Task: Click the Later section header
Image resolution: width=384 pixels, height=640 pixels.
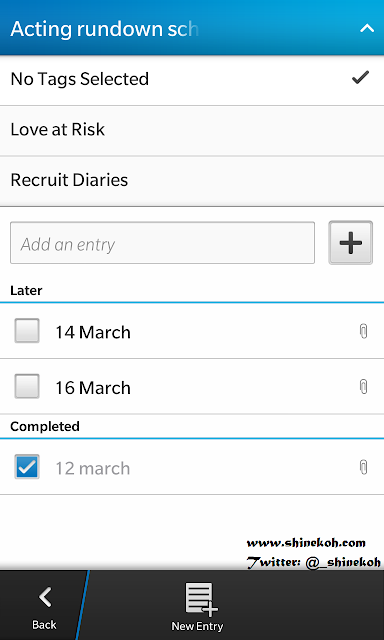Action: pyautogui.click(x=26, y=291)
